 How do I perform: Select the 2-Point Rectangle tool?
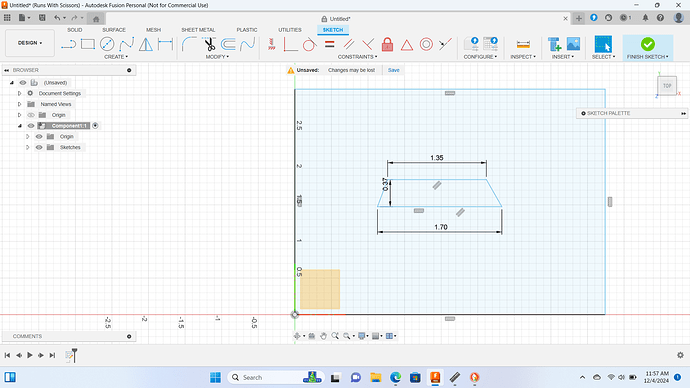click(88, 44)
